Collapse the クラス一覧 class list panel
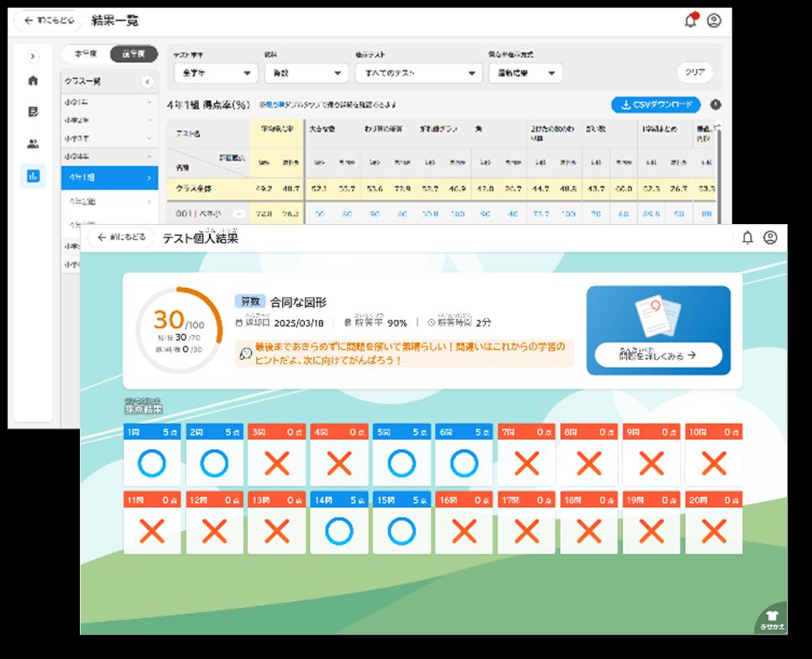 point(147,81)
